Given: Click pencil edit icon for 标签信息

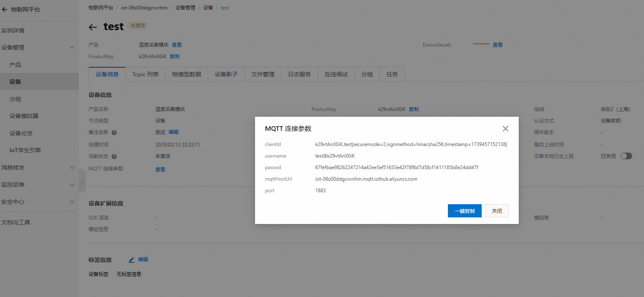Looking at the screenshot, I should (x=131, y=260).
